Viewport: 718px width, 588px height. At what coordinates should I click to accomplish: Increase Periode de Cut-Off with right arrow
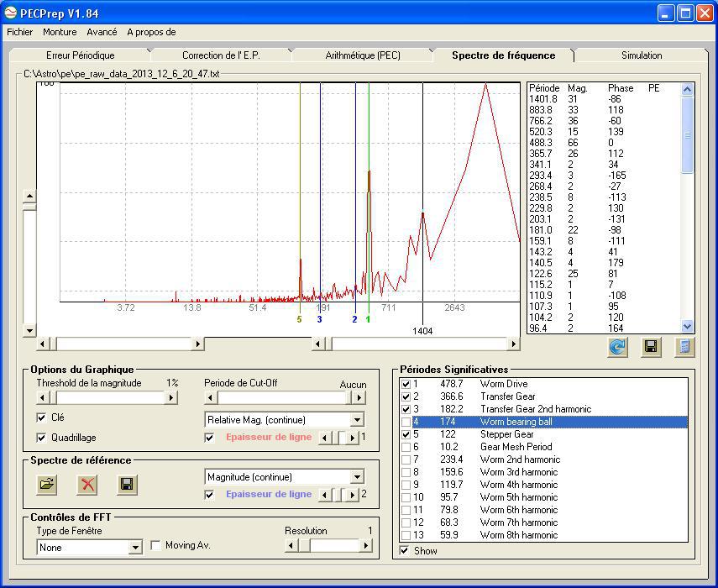tap(359, 397)
